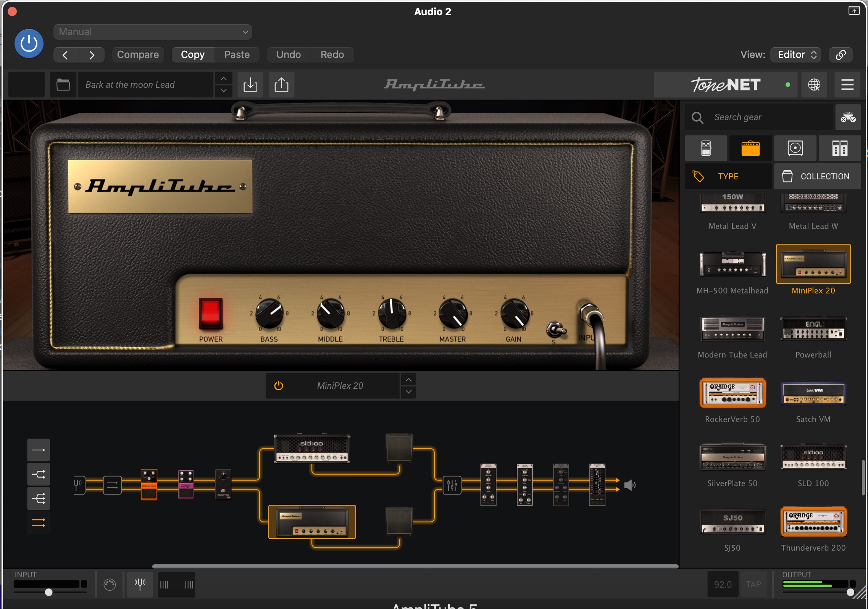
Task: Choose the Metal Lead V amp
Action: [732, 212]
